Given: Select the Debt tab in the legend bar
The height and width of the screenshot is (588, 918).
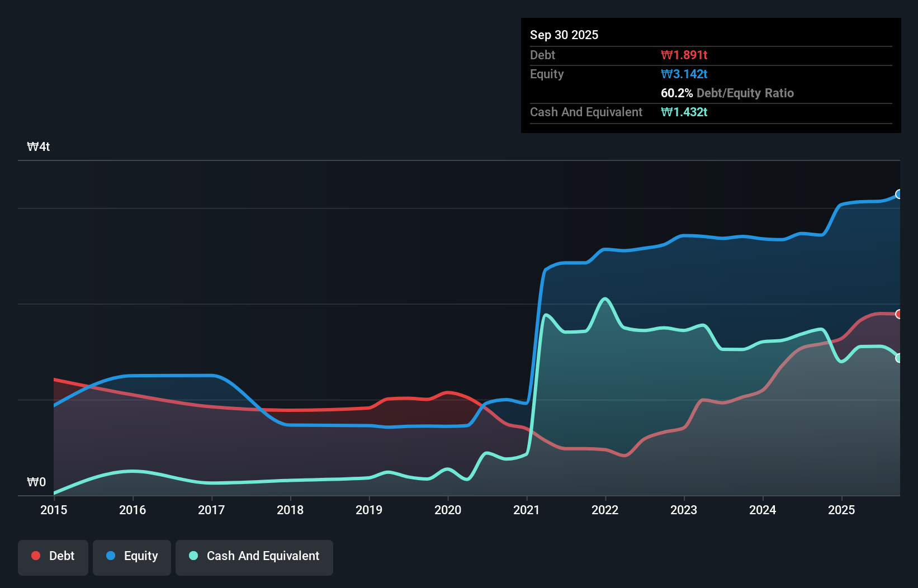Looking at the screenshot, I should click(53, 557).
